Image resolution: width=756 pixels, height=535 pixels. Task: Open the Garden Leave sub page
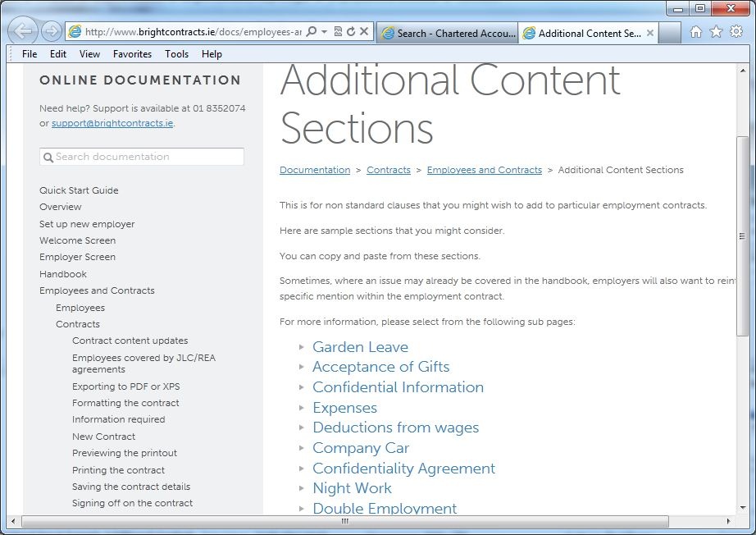(360, 347)
